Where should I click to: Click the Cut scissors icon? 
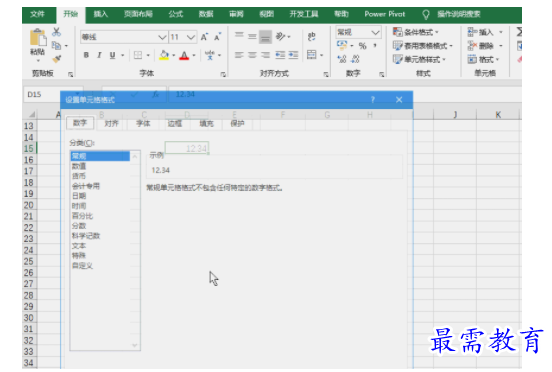coord(56,32)
